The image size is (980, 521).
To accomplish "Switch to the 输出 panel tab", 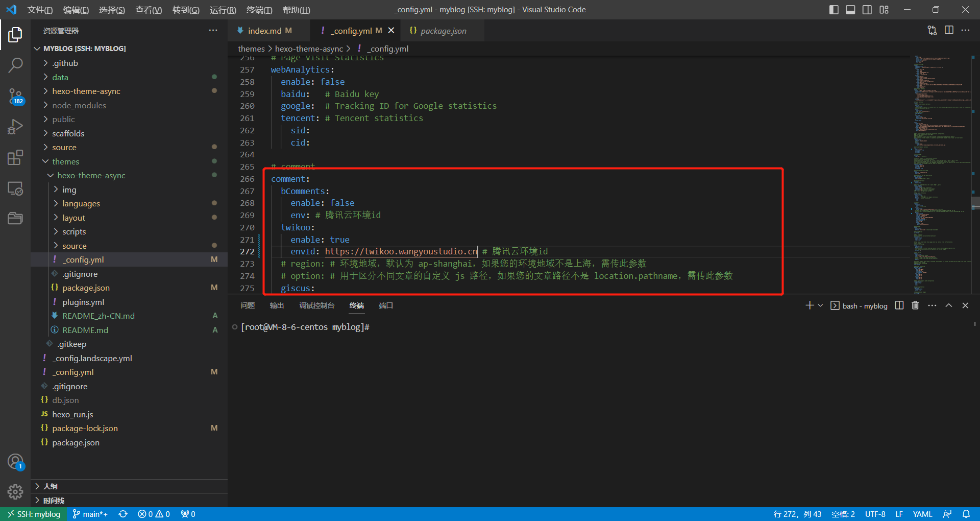I will click(x=277, y=305).
